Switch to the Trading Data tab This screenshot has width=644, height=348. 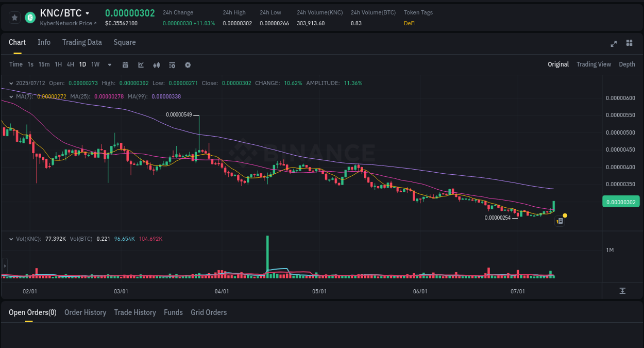(x=82, y=42)
